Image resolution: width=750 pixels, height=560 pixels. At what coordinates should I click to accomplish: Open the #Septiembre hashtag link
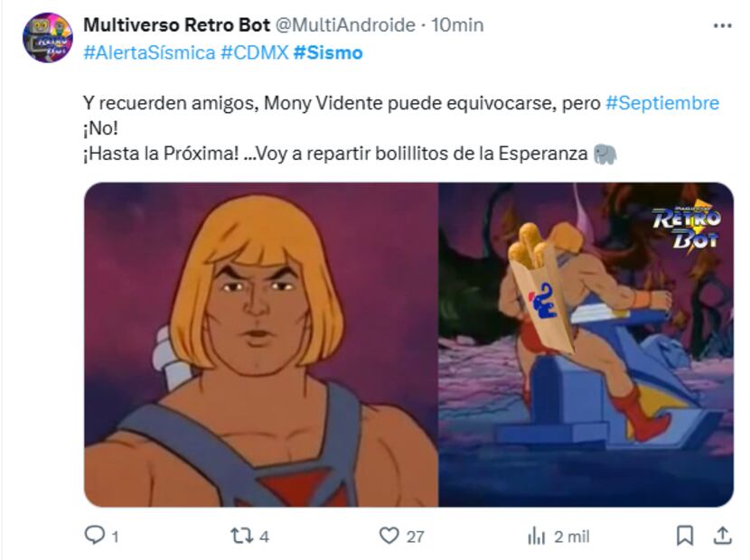(662, 103)
